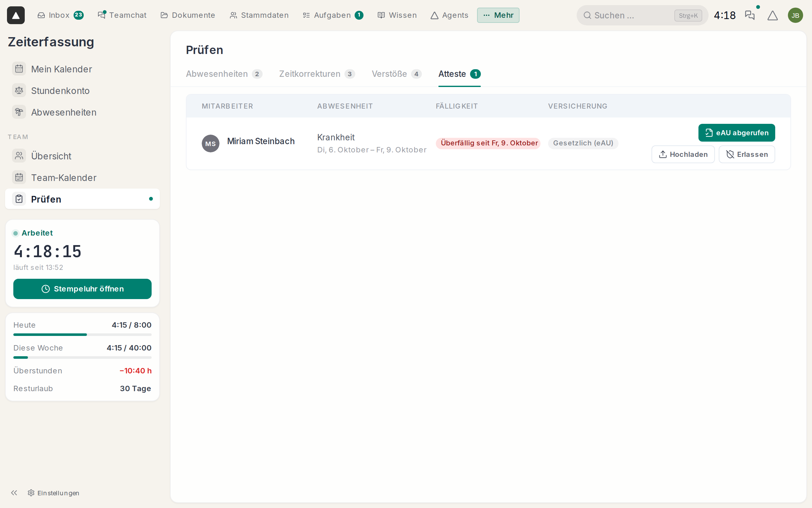Click the Überfällig seit Fr, 9. Oktober badge
The height and width of the screenshot is (508, 812).
pos(488,143)
